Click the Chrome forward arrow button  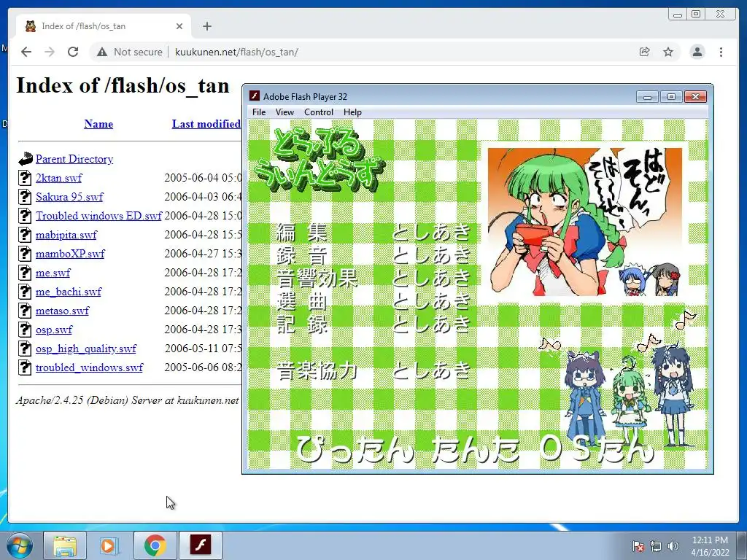[x=50, y=52]
